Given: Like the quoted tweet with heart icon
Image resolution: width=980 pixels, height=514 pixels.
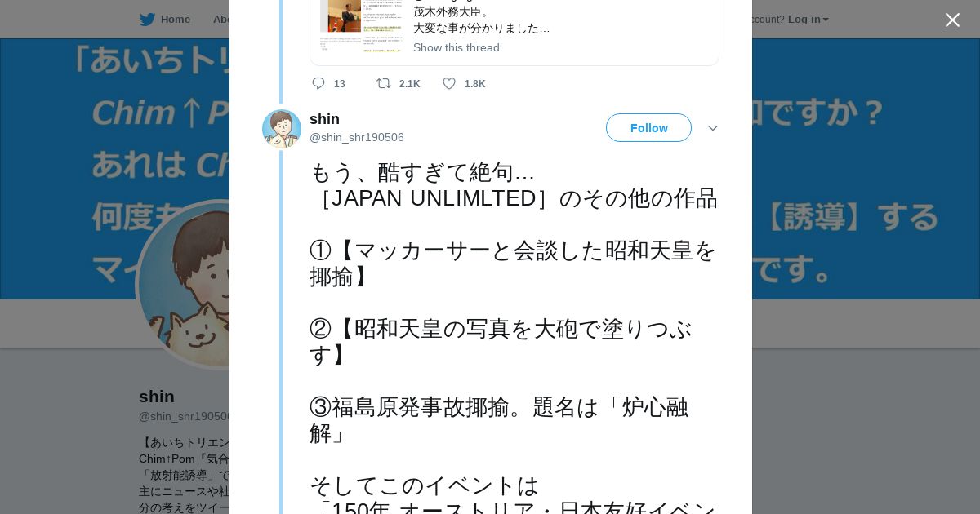Looking at the screenshot, I should [449, 83].
